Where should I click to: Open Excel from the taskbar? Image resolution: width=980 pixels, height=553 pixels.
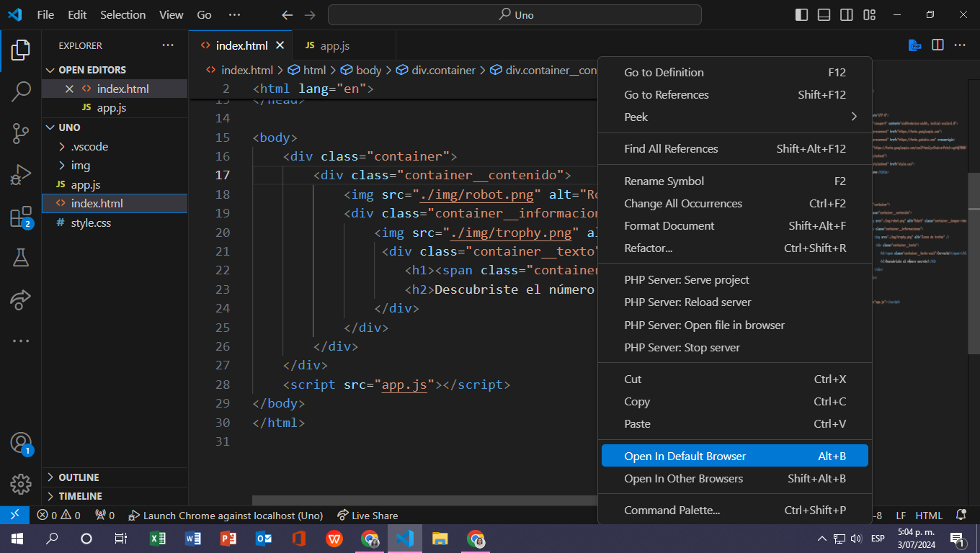pos(157,538)
